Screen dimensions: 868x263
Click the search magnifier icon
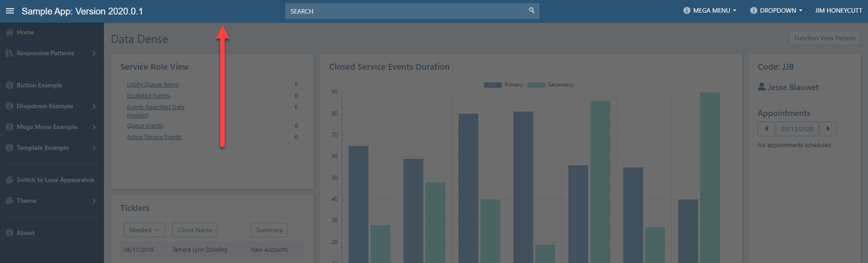pos(532,10)
